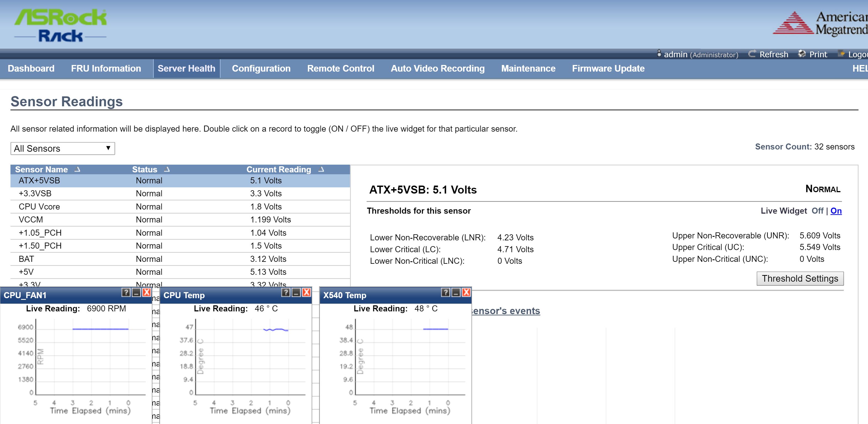Click help icon on CPU_FAN1 widget
This screenshot has height=424, width=868.
pos(126,292)
